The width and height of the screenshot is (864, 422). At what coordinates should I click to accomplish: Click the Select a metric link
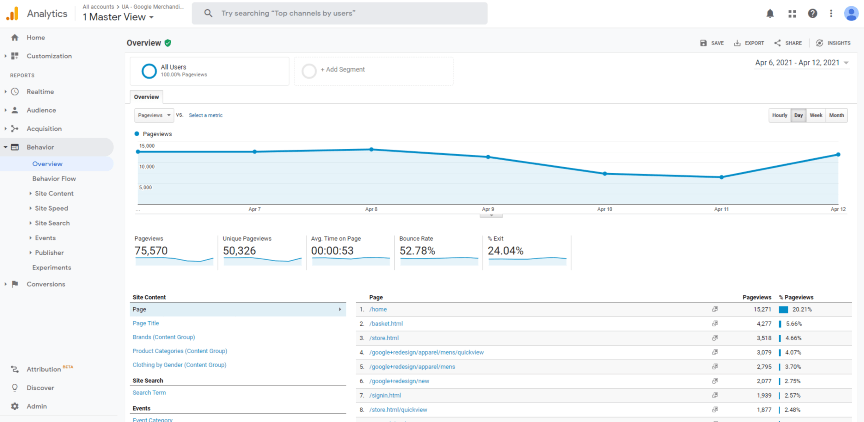point(206,116)
